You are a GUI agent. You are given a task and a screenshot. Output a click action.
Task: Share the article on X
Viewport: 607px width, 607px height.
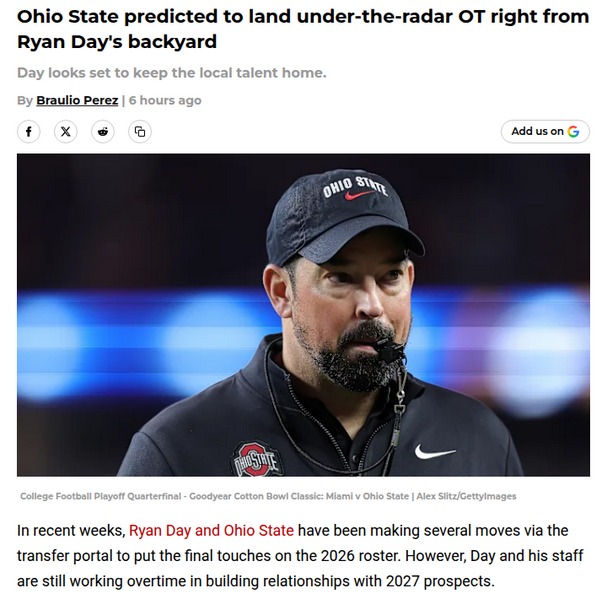pos(66,131)
